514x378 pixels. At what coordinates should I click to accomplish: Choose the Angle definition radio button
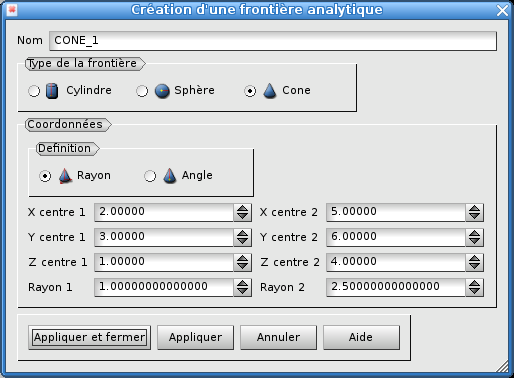[x=150, y=176]
